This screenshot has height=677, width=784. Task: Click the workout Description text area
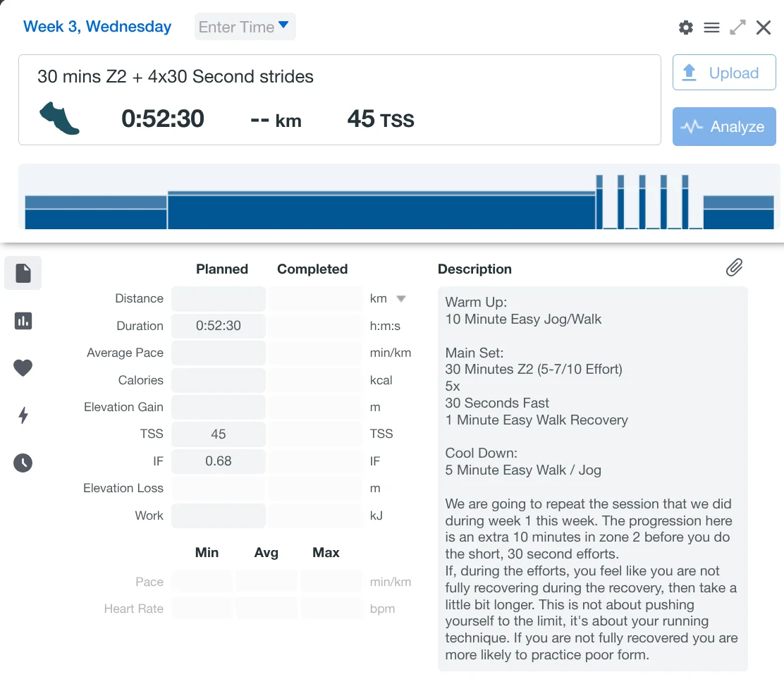coord(592,478)
